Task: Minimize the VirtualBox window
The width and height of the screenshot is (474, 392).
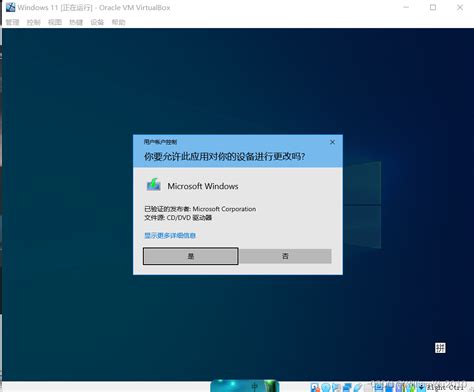Action: (x=406, y=7)
